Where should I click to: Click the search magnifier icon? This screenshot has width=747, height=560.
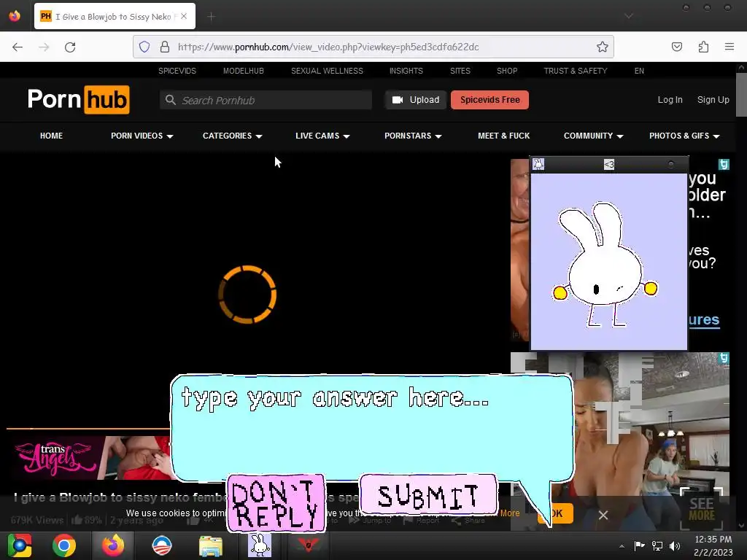click(x=171, y=100)
